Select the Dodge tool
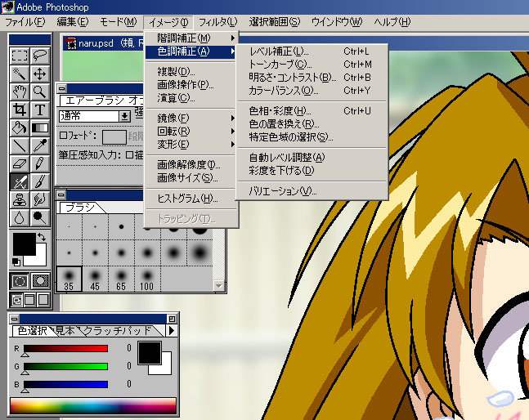Image resolution: width=529 pixels, height=420 pixels. [40, 217]
